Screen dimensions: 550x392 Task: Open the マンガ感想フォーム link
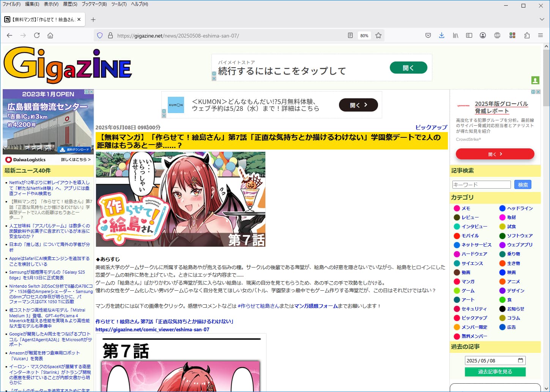pos(316,306)
